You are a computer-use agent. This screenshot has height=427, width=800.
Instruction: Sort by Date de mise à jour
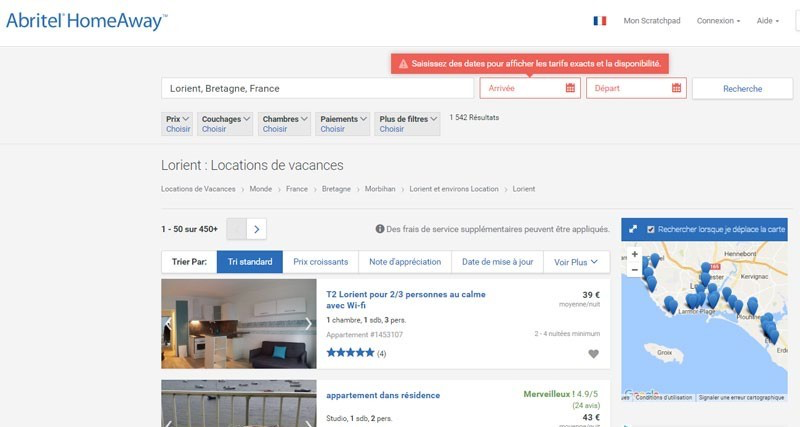point(497,262)
